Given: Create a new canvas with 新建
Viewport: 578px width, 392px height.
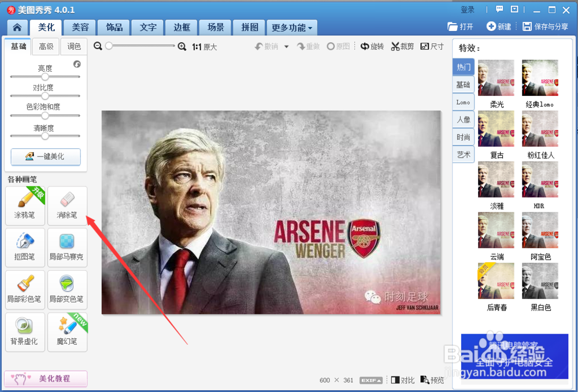Looking at the screenshot, I should (x=499, y=27).
